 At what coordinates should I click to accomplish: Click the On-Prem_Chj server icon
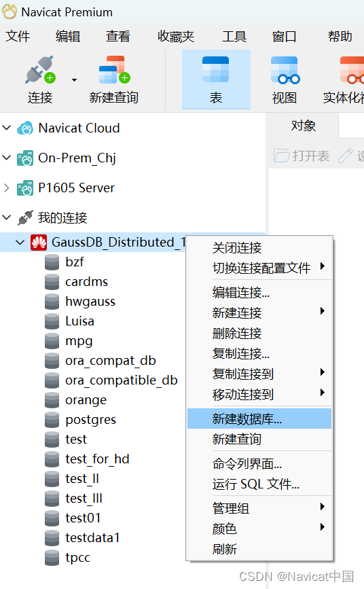(x=25, y=158)
